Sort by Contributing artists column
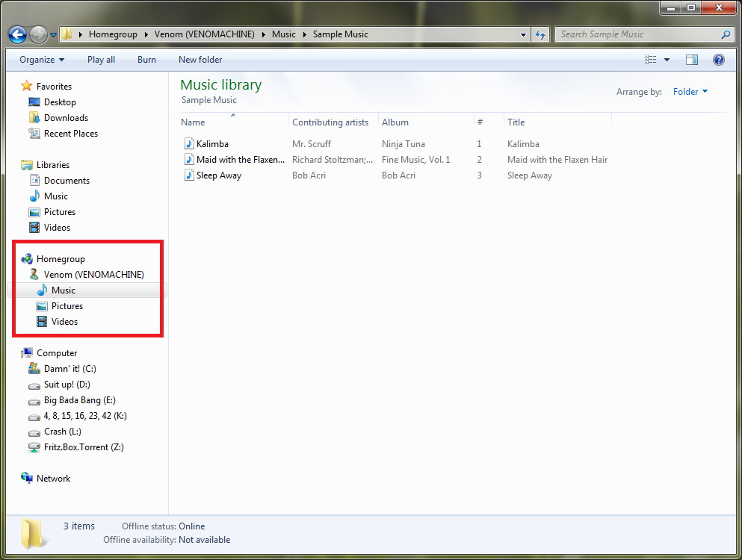Image resolution: width=742 pixels, height=560 pixels. coord(330,122)
